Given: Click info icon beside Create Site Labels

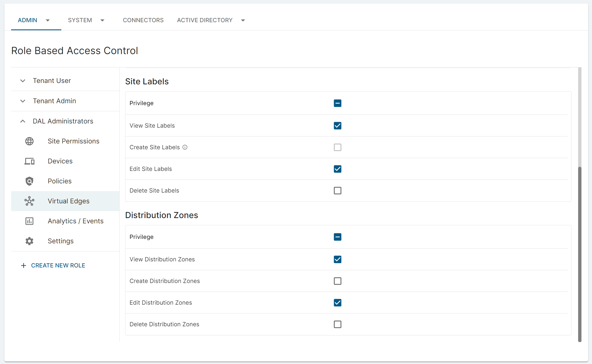Looking at the screenshot, I should pos(185,147).
